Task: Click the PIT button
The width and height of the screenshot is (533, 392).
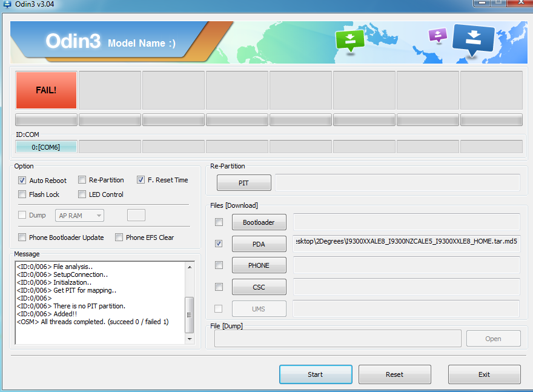Action: [x=243, y=183]
